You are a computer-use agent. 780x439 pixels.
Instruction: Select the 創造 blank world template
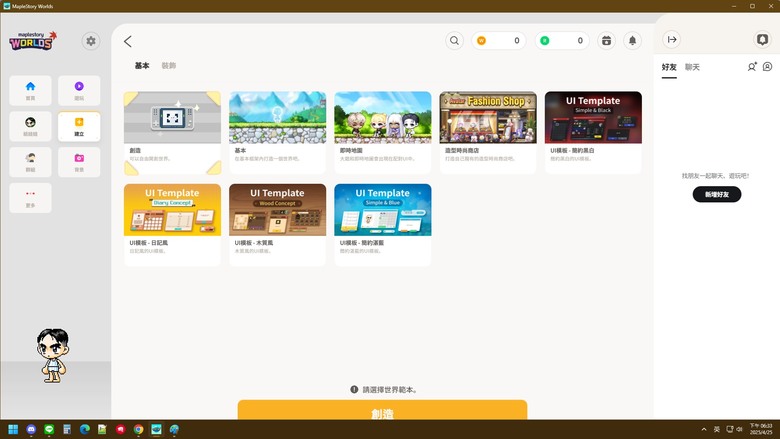pos(172,133)
